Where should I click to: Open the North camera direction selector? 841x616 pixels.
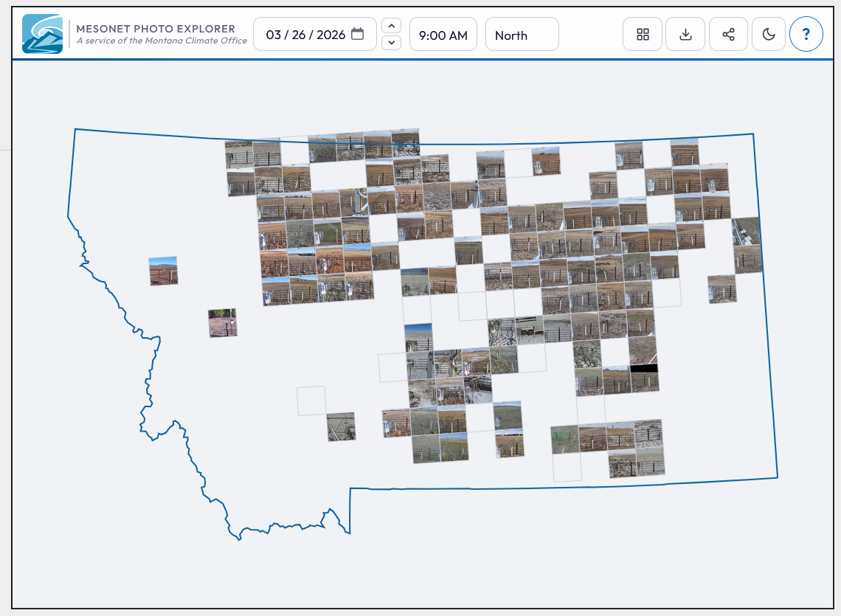pos(522,34)
